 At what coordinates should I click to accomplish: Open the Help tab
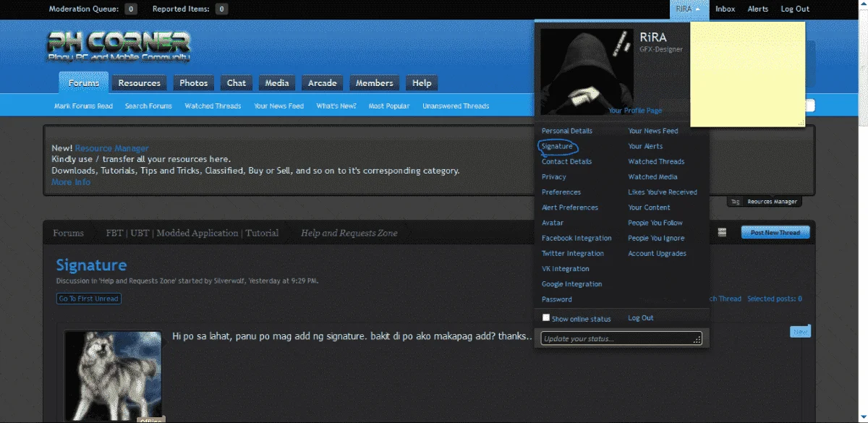pos(422,83)
